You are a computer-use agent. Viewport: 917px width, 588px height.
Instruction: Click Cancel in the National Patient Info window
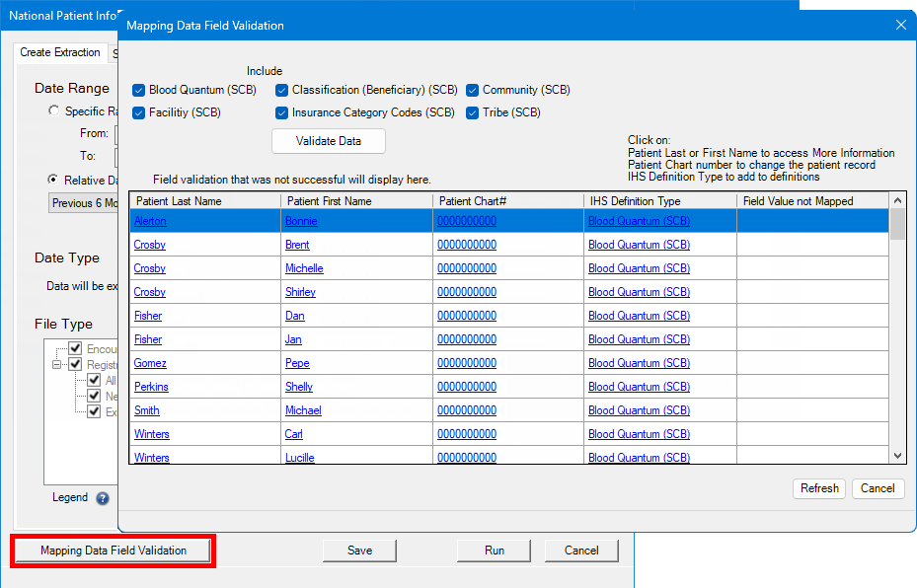tap(581, 551)
